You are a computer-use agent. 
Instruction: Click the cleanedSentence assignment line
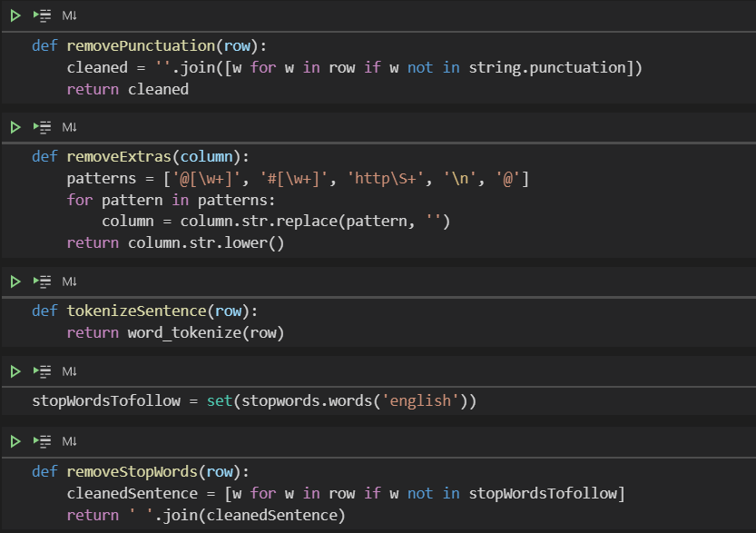(x=345, y=494)
